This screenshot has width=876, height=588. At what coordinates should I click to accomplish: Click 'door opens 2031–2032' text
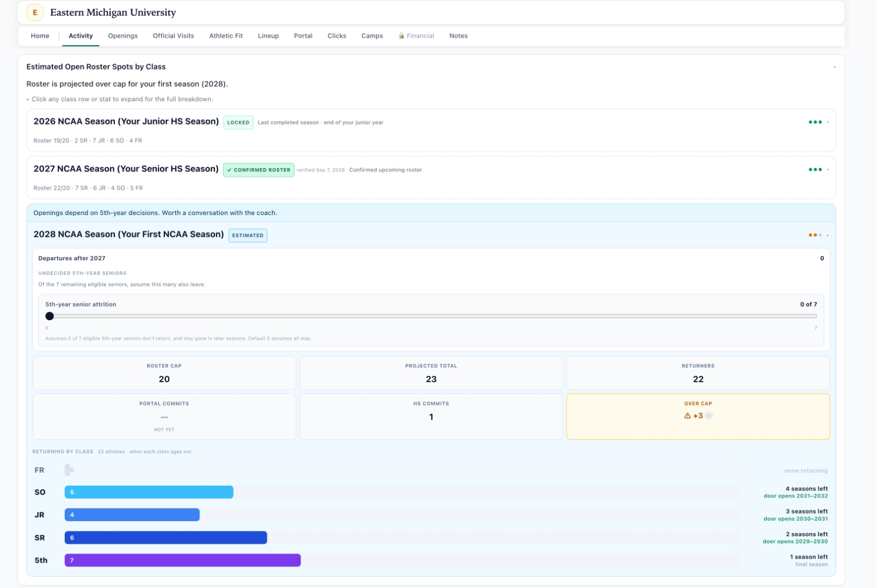795,496
